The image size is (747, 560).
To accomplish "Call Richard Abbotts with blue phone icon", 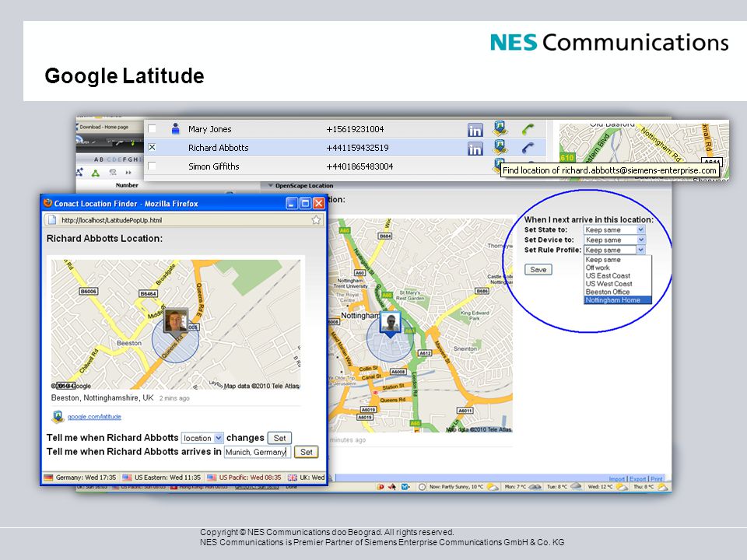I will pyautogui.click(x=528, y=148).
